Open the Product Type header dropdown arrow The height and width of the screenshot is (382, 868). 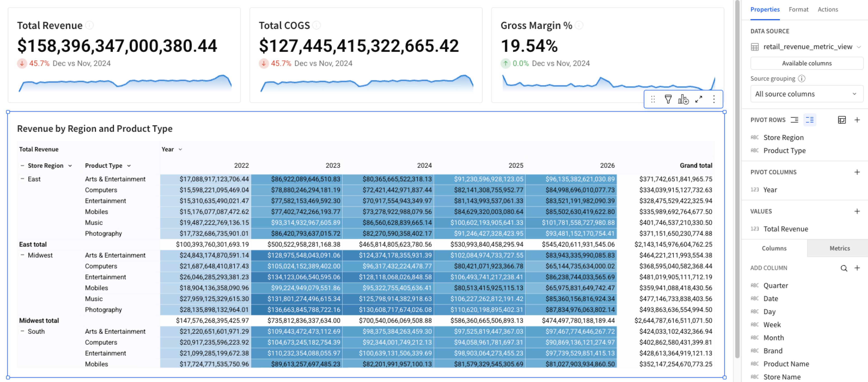129,166
